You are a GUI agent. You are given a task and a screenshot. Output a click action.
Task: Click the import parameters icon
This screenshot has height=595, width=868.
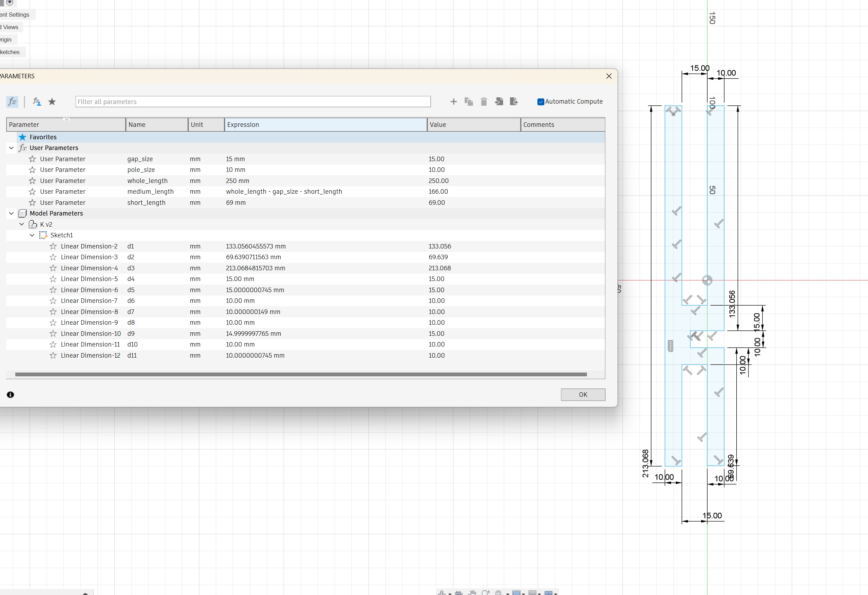499,102
